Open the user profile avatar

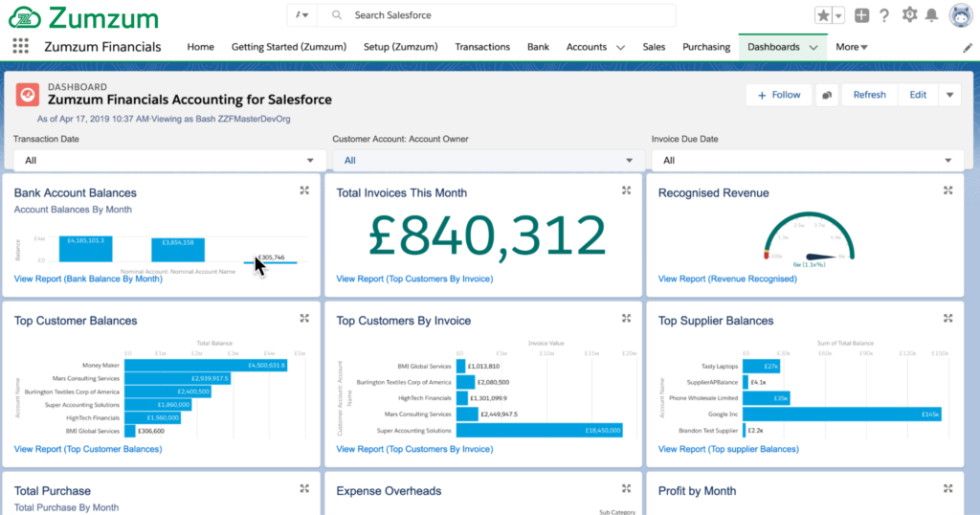coord(961,15)
